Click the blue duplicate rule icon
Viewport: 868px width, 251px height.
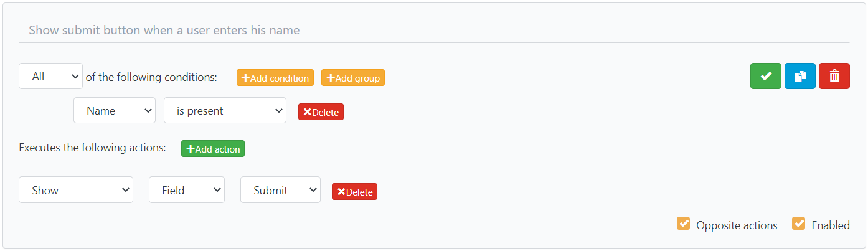pyautogui.click(x=800, y=76)
